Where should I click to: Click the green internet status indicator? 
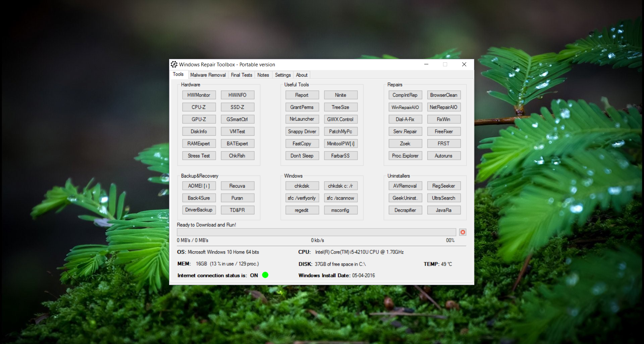265,275
